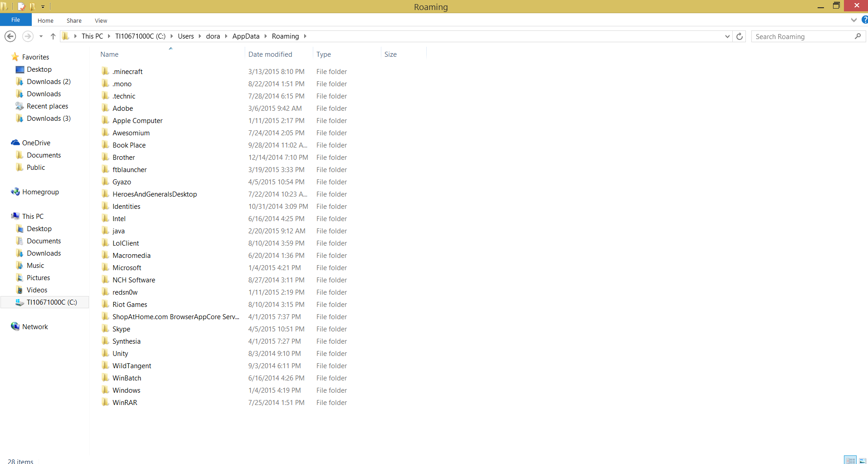Sort by the Name column header
This screenshot has height=464, width=868.
tap(109, 54)
